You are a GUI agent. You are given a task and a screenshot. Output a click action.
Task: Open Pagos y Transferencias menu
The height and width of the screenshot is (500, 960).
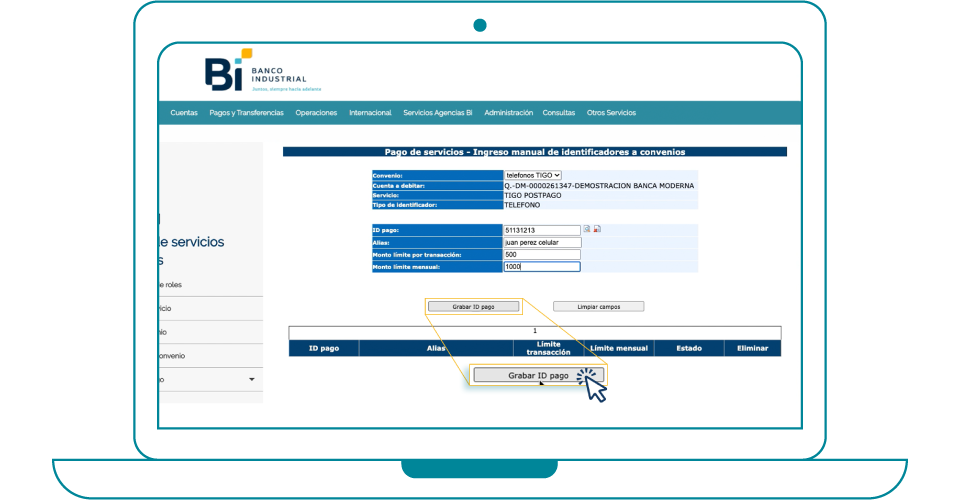click(246, 113)
